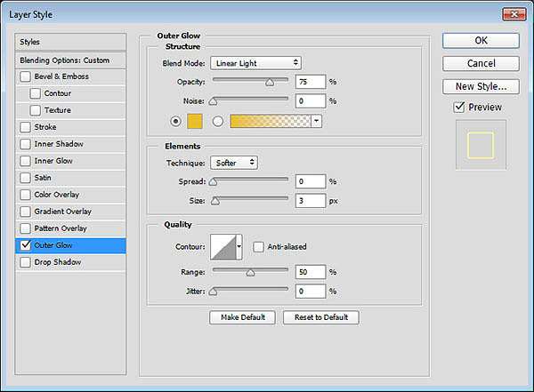Check the Gradient Overlay checkbox
The height and width of the screenshot is (392, 534).
(x=25, y=212)
